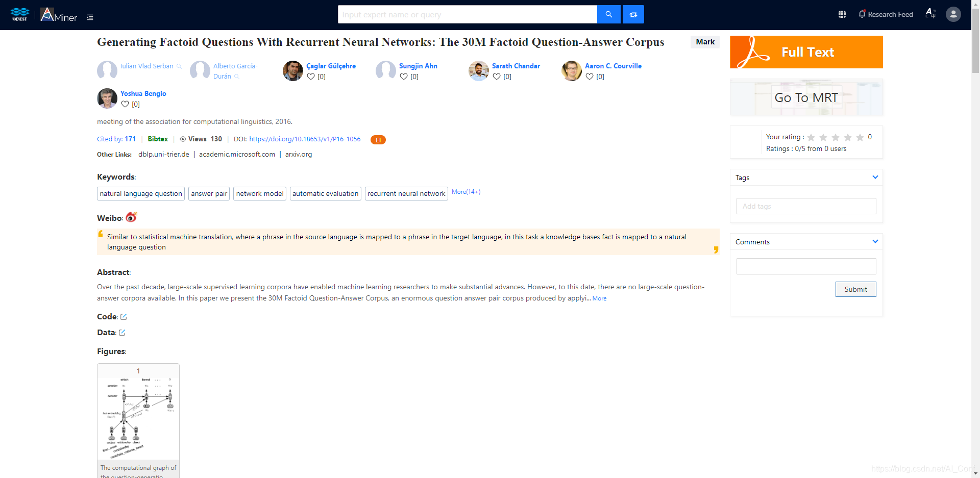Edit the Code field pencil icon
The width and height of the screenshot is (980, 478).
coord(124,317)
